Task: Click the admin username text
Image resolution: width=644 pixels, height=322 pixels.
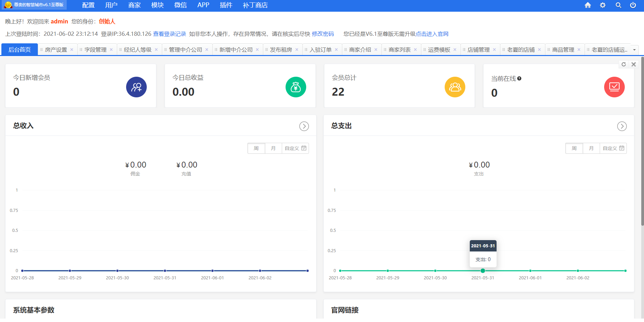Action: click(x=59, y=21)
